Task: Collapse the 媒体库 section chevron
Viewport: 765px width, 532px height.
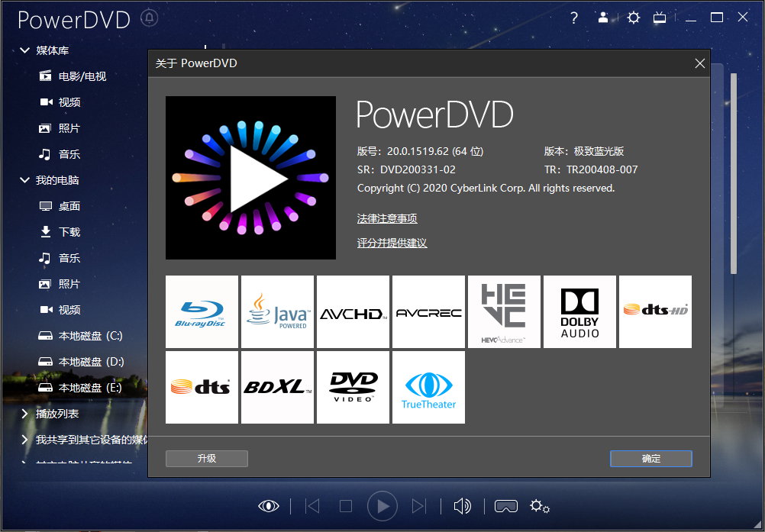Action: point(24,50)
